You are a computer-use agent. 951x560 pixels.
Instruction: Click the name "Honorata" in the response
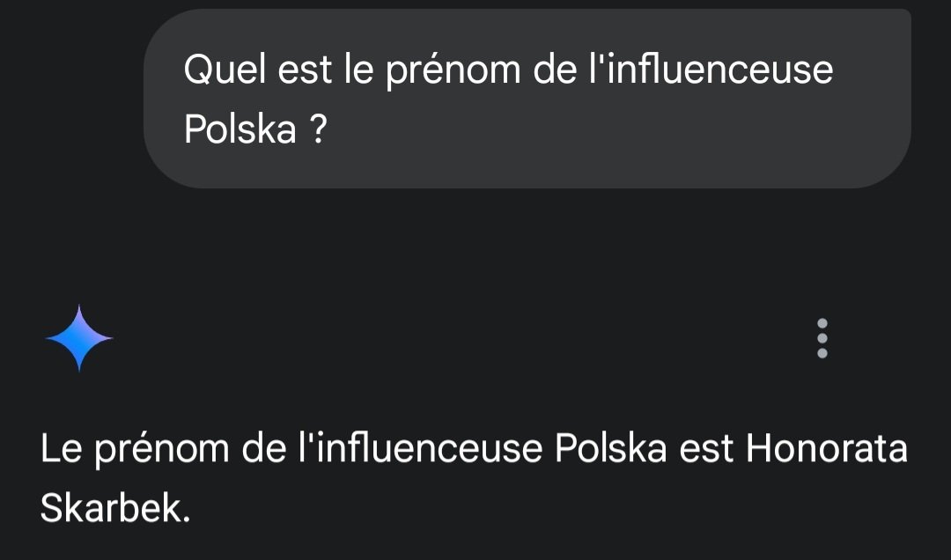click(826, 449)
